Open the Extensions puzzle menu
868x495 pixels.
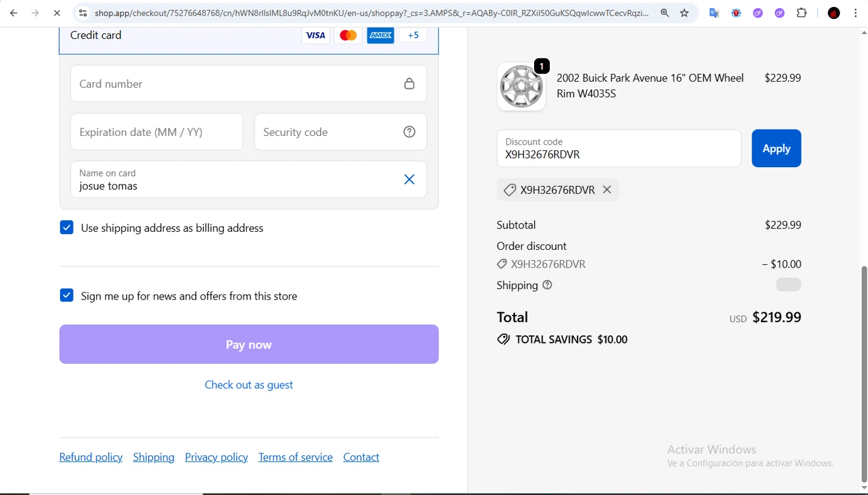801,13
